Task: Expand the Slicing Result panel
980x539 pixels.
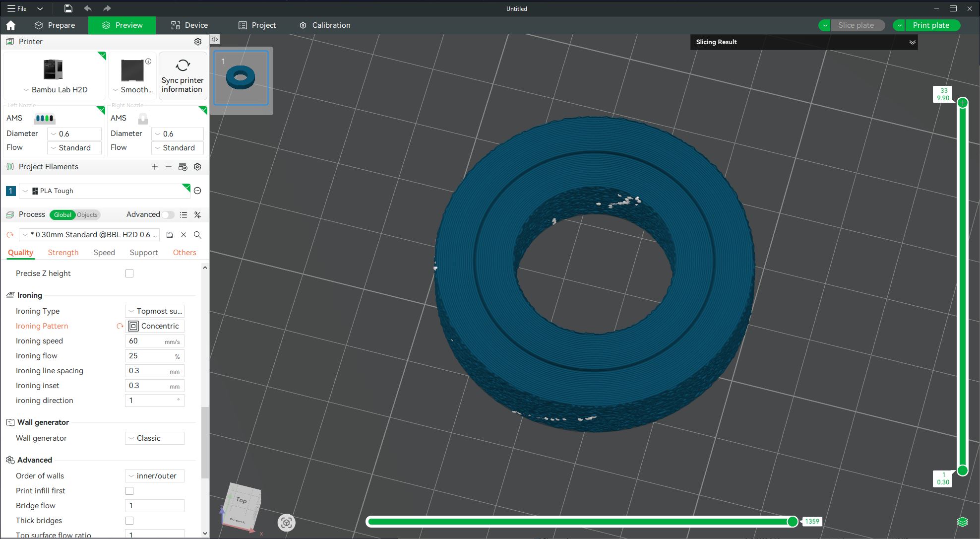Action: 912,42
